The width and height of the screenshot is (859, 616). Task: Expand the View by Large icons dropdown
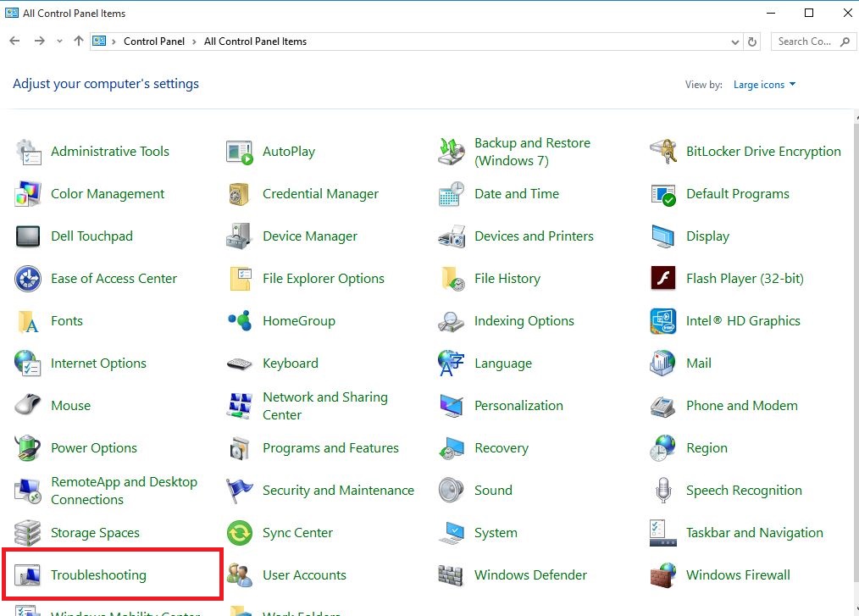[764, 85]
